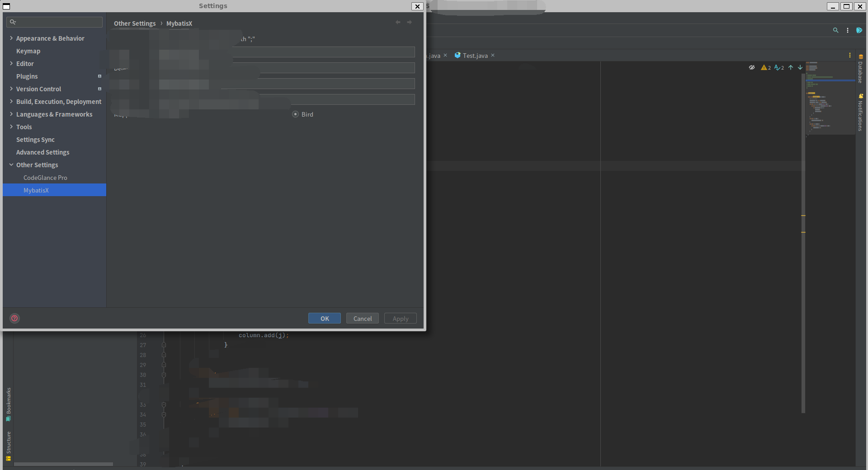Open the Notifications tool window
The height and width of the screenshot is (470, 868).
tap(860, 113)
